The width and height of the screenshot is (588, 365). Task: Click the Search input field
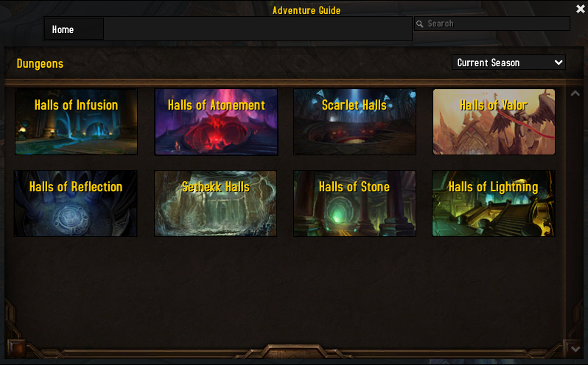click(x=492, y=24)
